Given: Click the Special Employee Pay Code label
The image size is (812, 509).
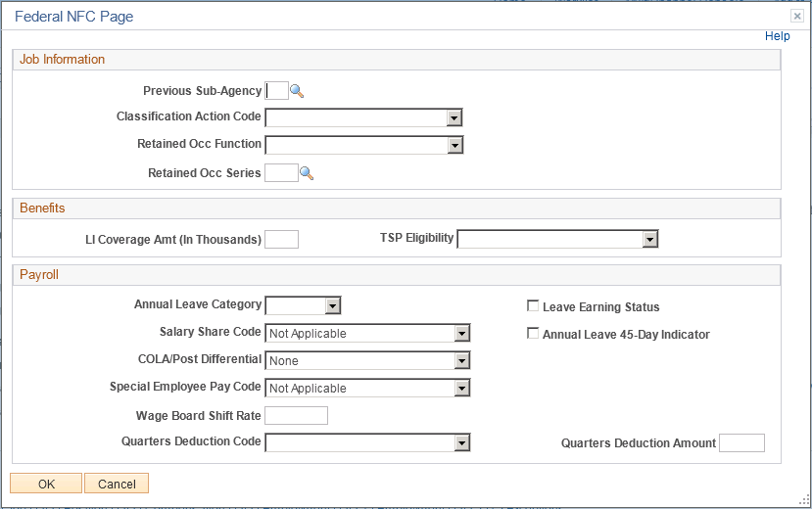Looking at the screenshot, I should pos(185,387).
